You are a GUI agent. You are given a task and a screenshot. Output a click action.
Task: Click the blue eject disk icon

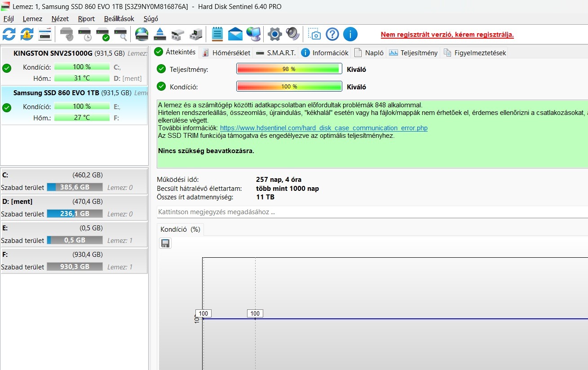click(x=160, y=34)
